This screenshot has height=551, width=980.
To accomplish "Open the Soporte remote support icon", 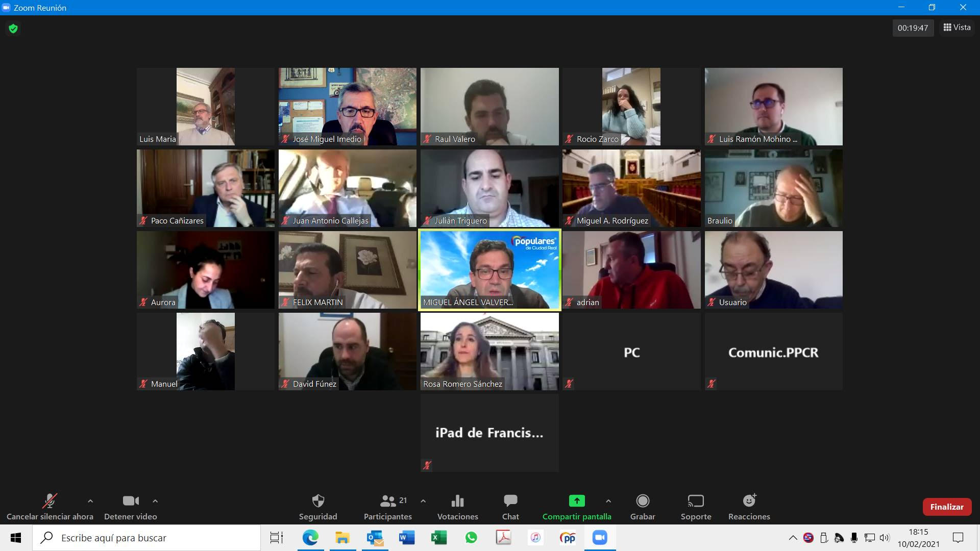I will [x=696, y=501].
